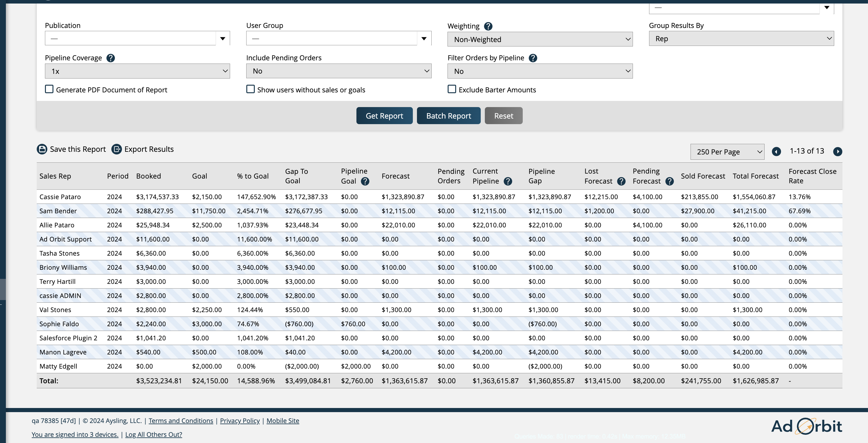Screen dimensions: 868x443
Task: Click 'You are signed into 3 devices' link
Action: (x=75, y=434)
